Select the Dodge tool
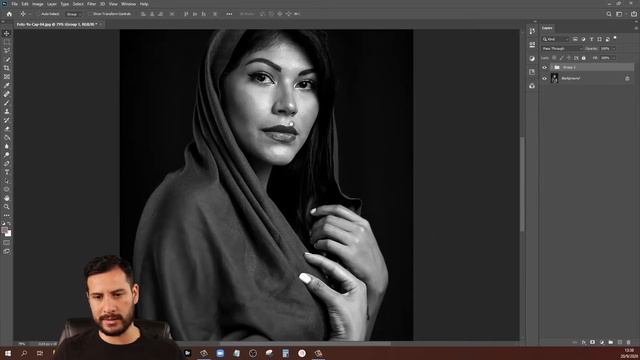Image resolution: width=640 pixels, height=360 pixels. (7, 155)
